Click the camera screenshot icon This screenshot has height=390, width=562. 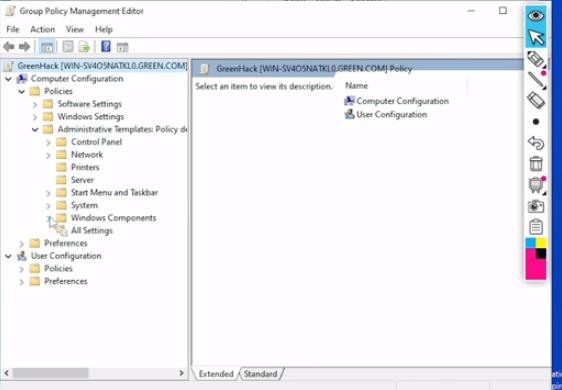tap(536, 206)
